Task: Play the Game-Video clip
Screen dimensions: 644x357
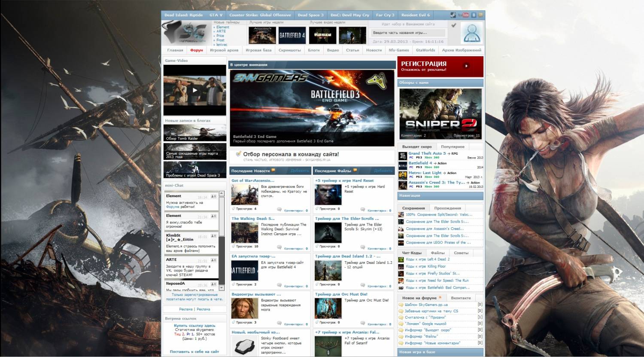Action: (x=194, y=90)
